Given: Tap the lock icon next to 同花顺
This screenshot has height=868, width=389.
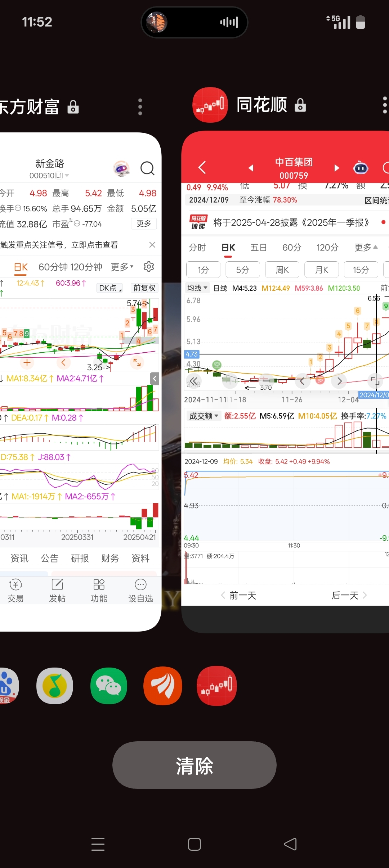Looking at the screenshot, I should click(300, 105).
